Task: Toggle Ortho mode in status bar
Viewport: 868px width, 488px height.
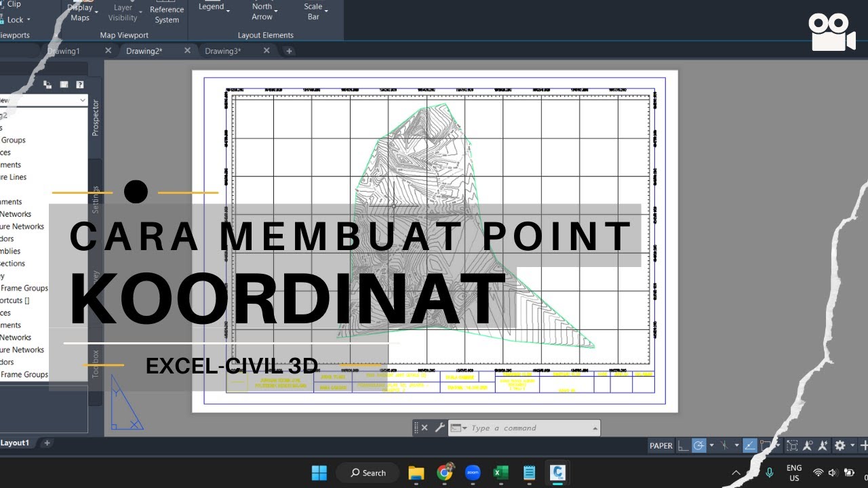Action: pos(683,445)
